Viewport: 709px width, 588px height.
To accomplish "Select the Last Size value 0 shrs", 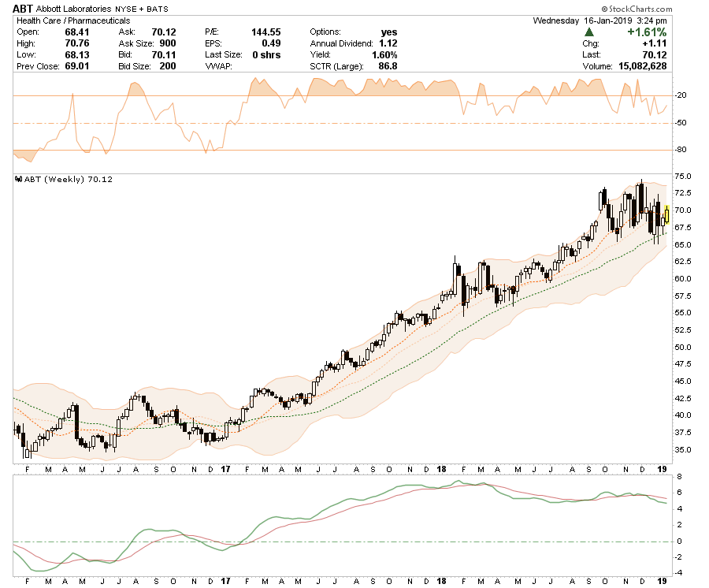I will coord(266,54).
